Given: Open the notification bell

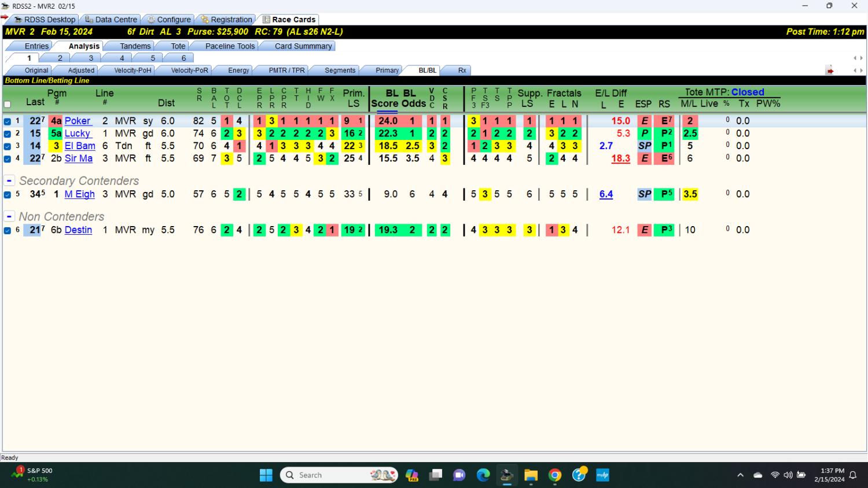Looking at the screenshot, I should pyautogui.click(x=853, y=475).
